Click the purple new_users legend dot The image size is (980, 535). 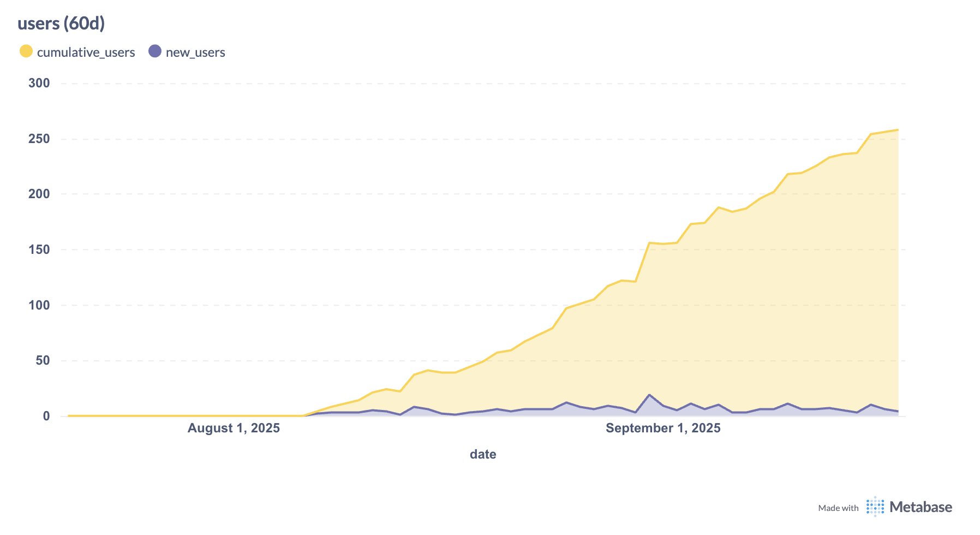tap(155, 51)
